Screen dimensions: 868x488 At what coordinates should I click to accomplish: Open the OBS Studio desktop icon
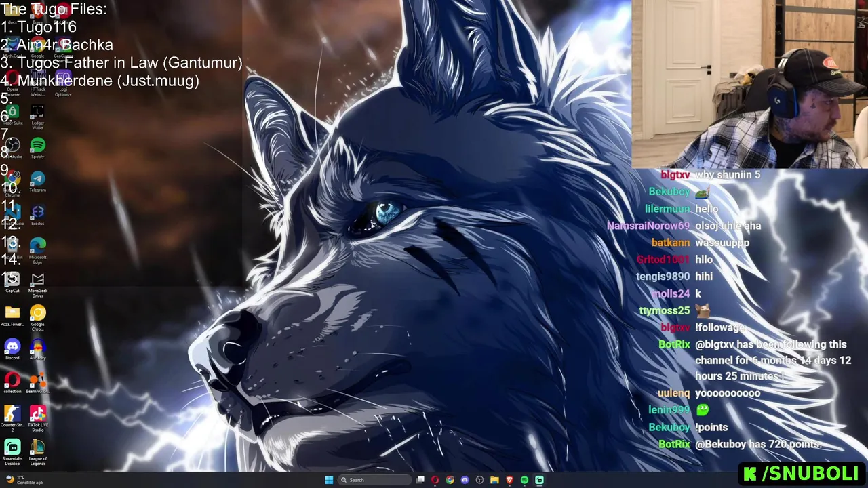[x=12, y=148]
